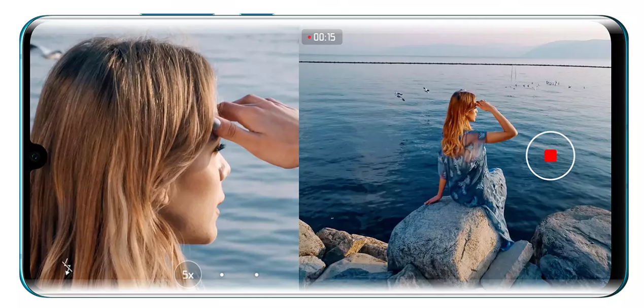Tap the 5x zoom level button

tap(188, 275)
